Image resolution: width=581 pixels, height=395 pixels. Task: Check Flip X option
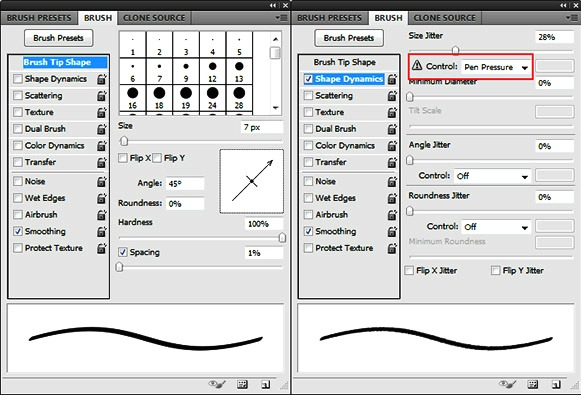click(123, 158)
